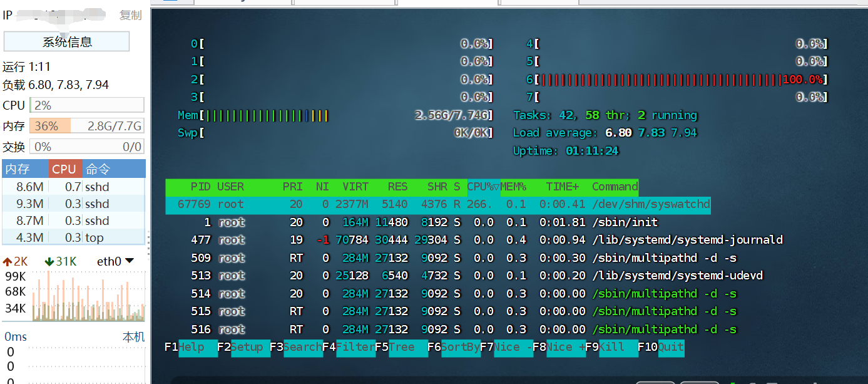The image size is (868, 384).
Task: Select the /dev/shm/syswatchd process row
Action: (438, 204)
